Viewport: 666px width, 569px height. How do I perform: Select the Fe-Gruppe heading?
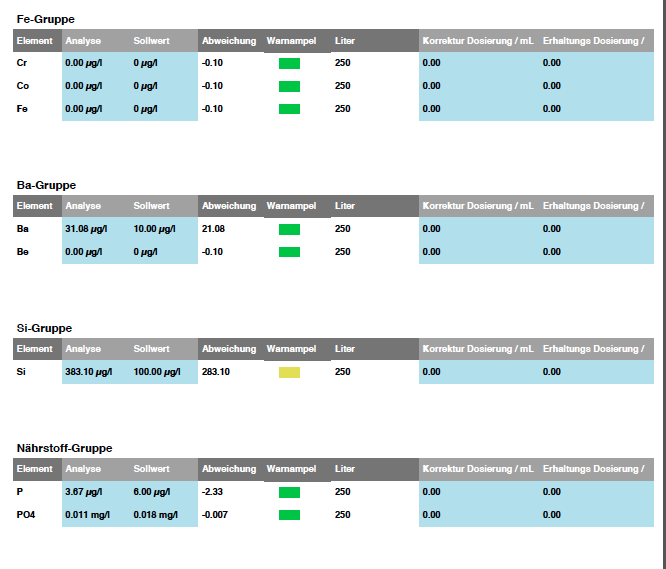click(45, 19)
